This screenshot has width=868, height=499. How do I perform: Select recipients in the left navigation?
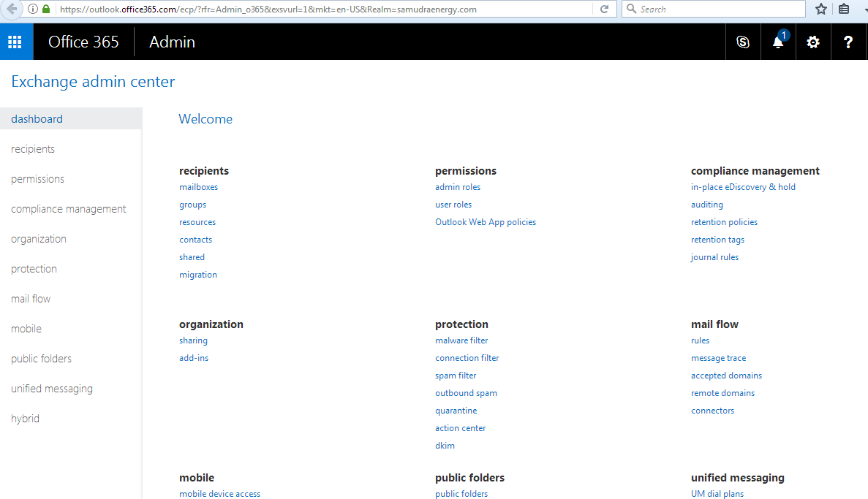(33, 149)
